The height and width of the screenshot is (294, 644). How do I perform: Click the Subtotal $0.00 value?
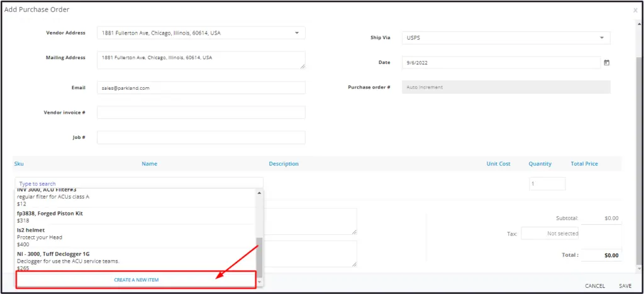611,218
